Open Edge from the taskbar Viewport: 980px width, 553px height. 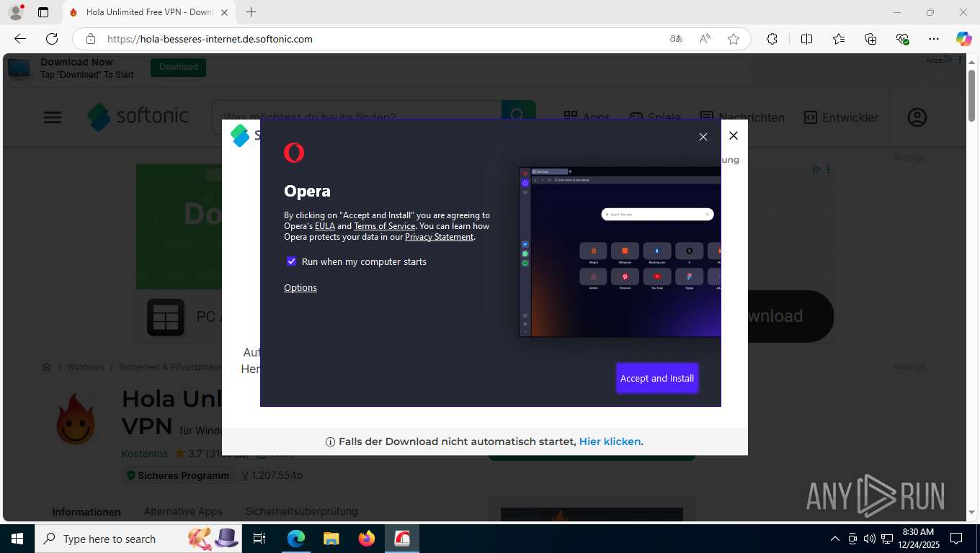pyautogui.click(x=296, y=539)
